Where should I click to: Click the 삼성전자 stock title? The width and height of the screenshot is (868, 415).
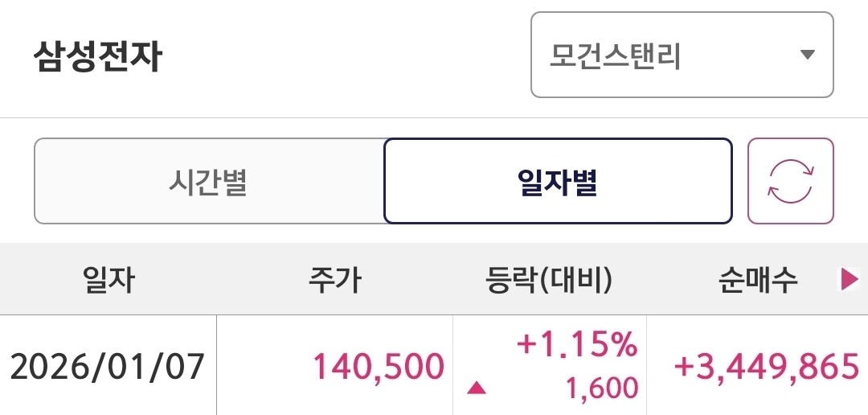click(97, 57)
